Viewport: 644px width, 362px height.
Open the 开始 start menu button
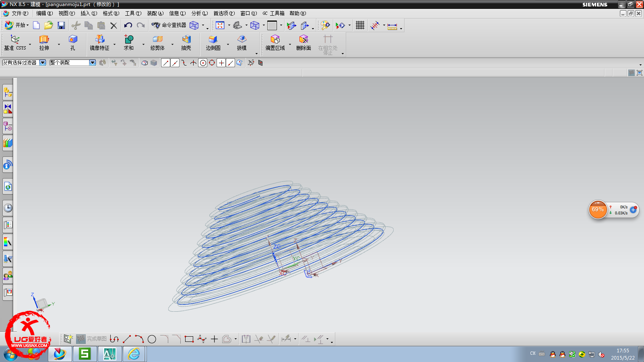pyautogui.click(x=17, y=25)
